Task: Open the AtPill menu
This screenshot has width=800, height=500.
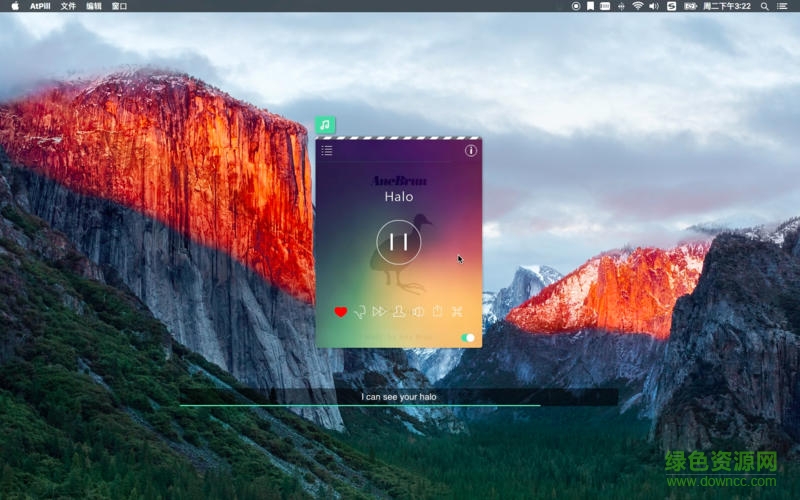Action: (x=40, y=6)
